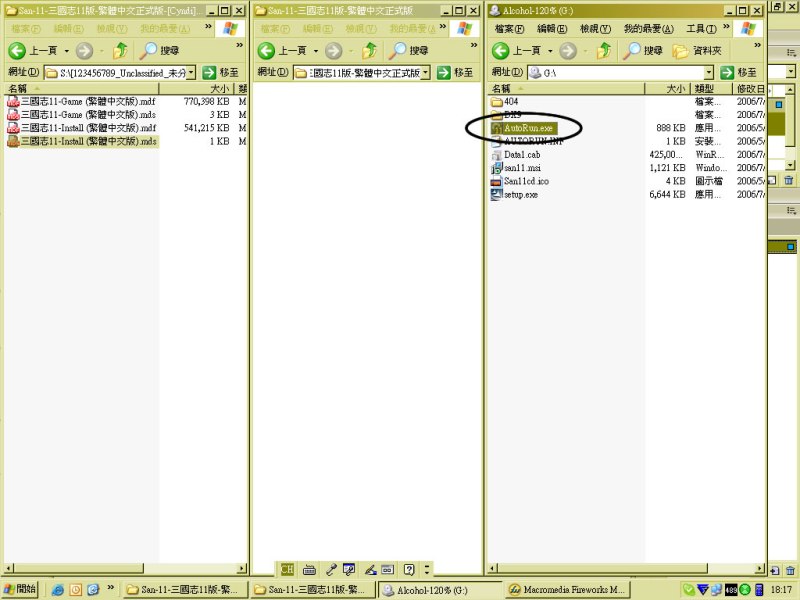
Task: Click 移至 Go button in Alcohol-120% (G:) window
Action: click(x=738, y=73)
